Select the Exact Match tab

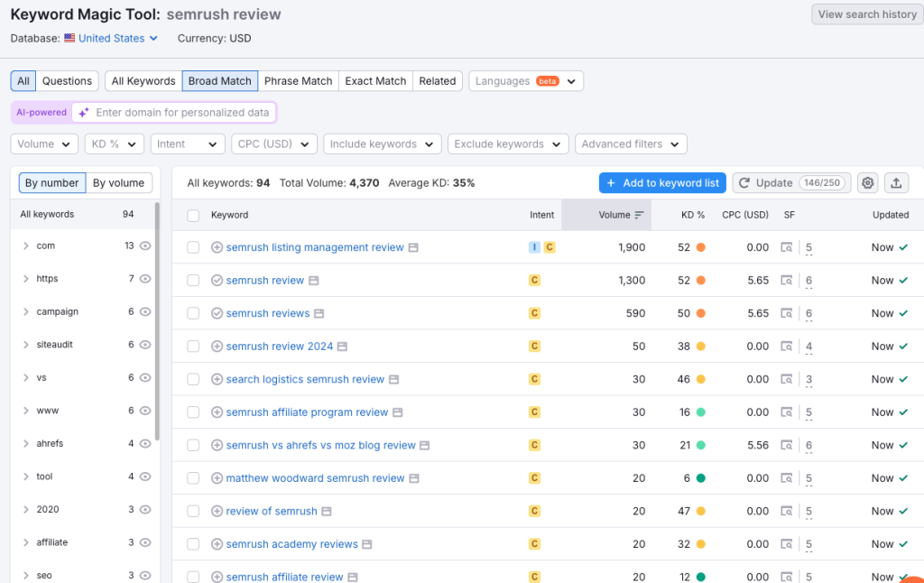375,80
